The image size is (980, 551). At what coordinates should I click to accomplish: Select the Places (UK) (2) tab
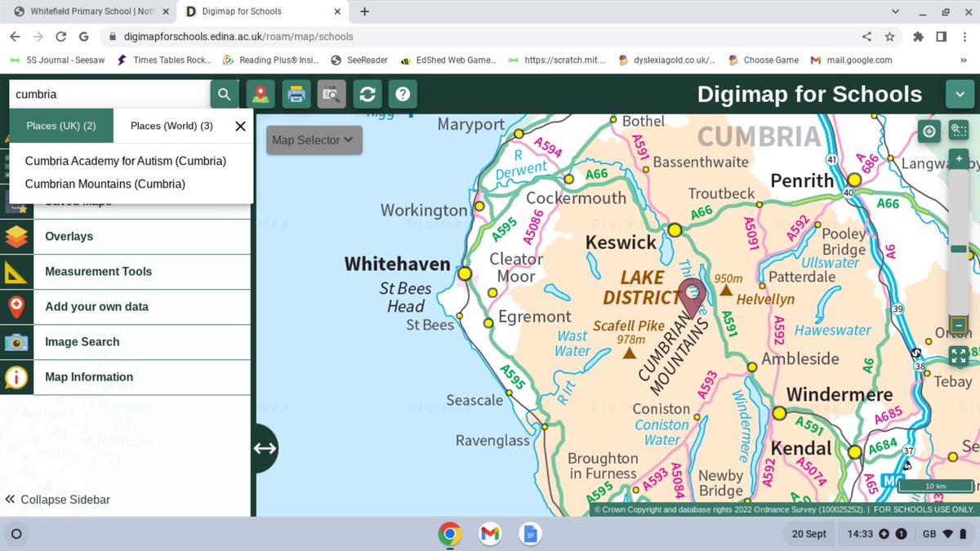click(x=61, y=126)
